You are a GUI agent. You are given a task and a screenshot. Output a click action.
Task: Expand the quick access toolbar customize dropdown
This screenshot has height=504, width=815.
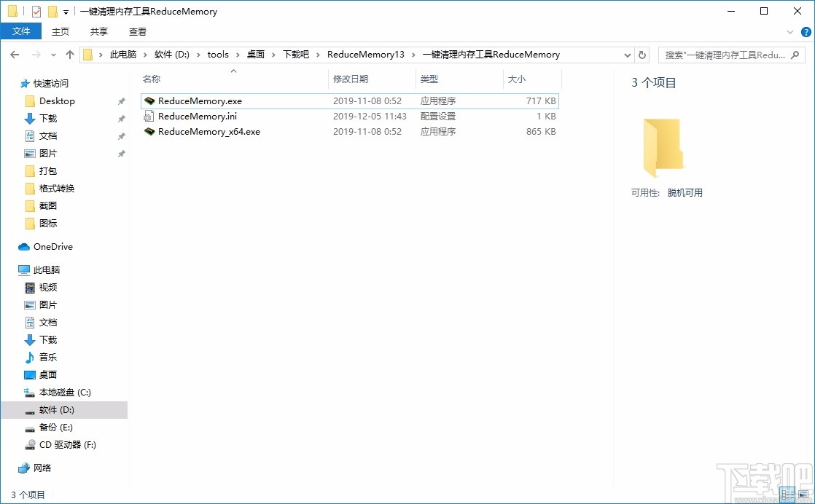[x=66, y=11]
